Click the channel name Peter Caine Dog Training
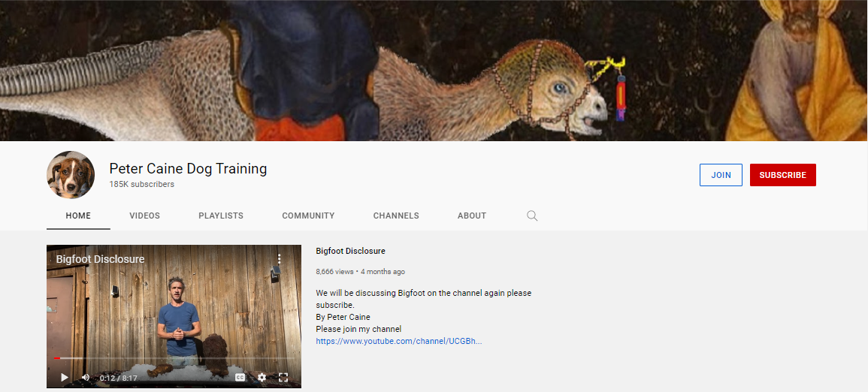 point(188,169)
